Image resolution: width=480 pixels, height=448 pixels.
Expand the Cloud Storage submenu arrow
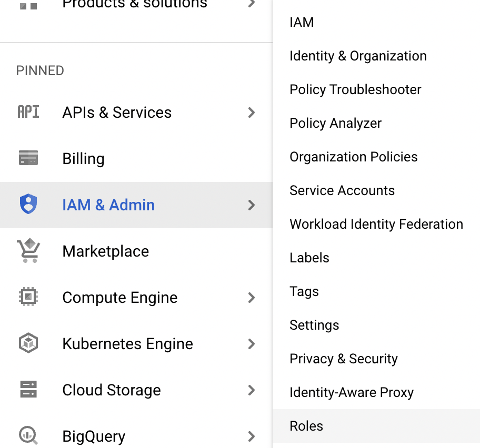point(252,390)
